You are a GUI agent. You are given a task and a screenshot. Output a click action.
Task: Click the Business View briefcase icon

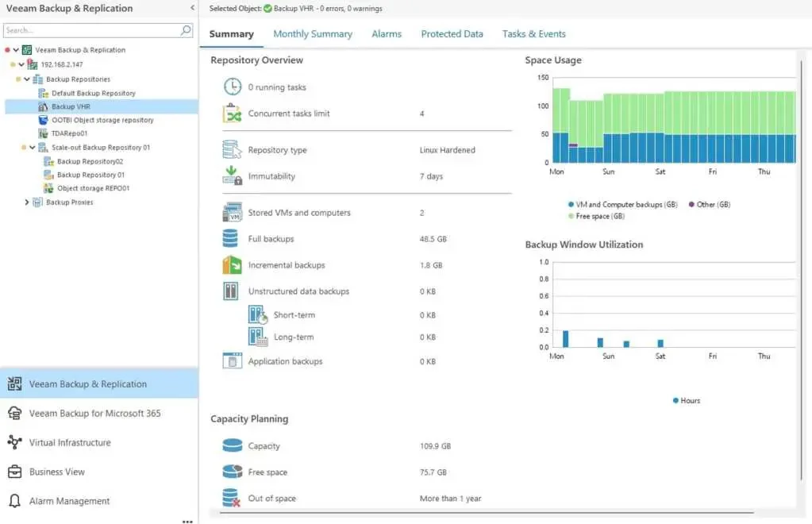point(14,472)
